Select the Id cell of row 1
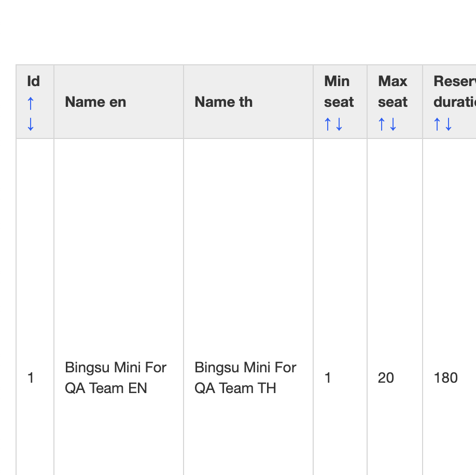 coord(31,378)
